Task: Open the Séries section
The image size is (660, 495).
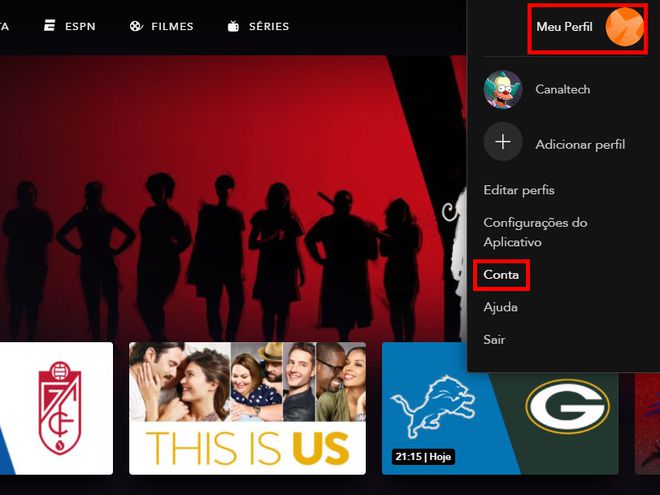Action: [258, 27]
